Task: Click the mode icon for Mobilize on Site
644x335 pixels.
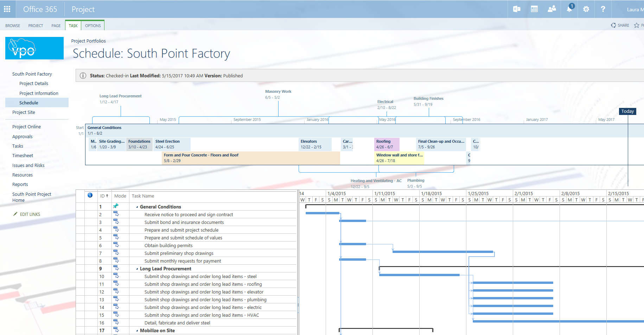Action: 116,330
